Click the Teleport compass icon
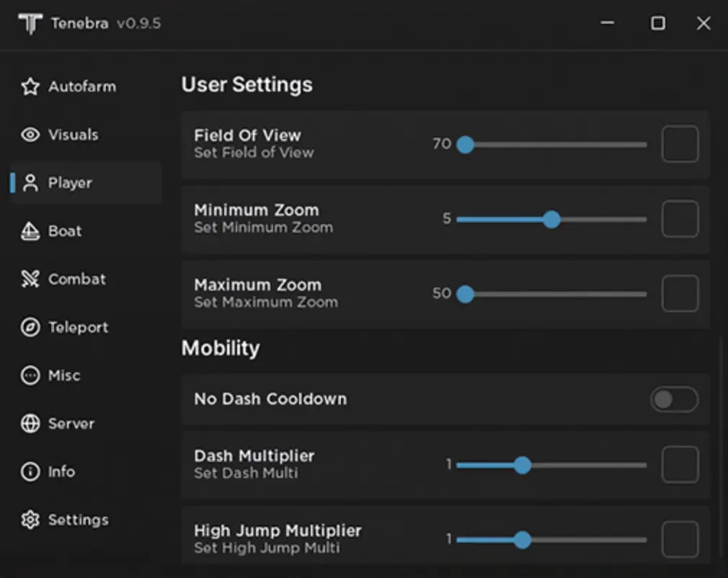The image size is (728, 578). click(30, 328)
